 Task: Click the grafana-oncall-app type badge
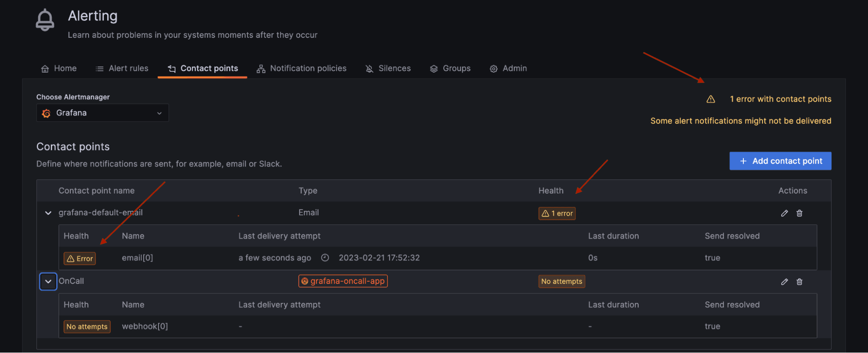pos(343,281)
